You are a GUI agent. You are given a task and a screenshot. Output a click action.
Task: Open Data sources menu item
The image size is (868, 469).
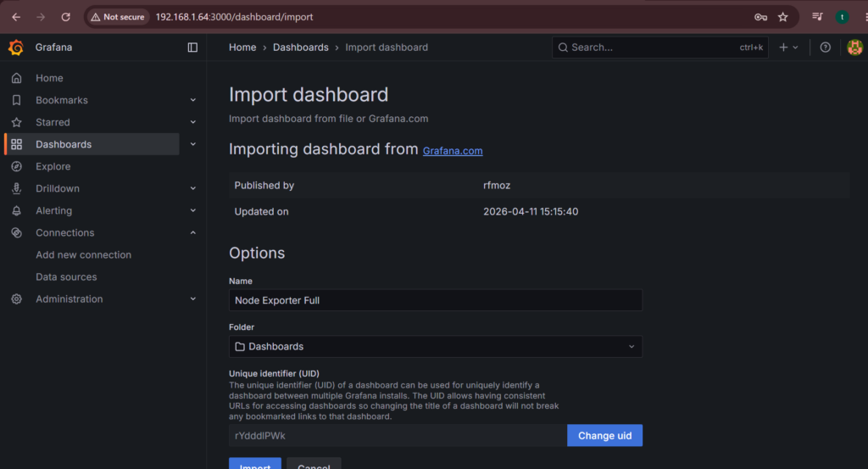(66, 276)
